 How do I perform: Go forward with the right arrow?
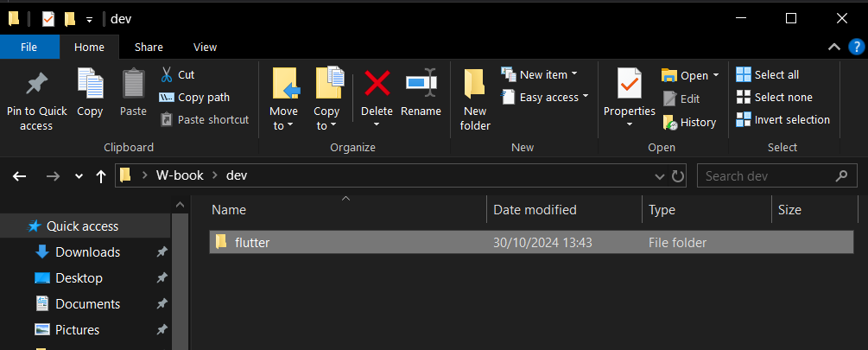pyautogui.click(x=53, y=176)
